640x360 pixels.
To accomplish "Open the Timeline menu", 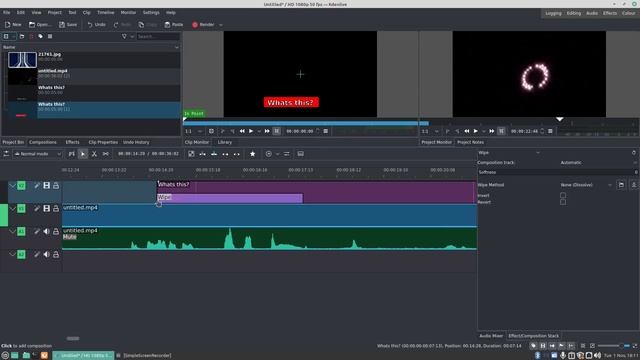I will [x=105, y=13].
